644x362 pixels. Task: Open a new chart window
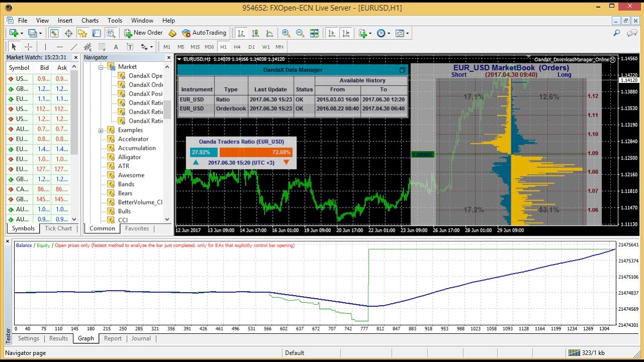click(x=13, y=33)
